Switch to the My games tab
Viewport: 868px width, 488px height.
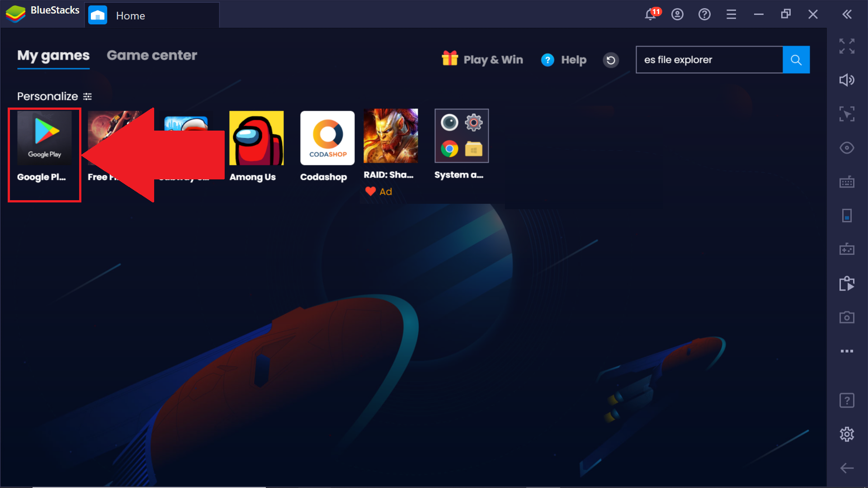(x=53, y=56)
